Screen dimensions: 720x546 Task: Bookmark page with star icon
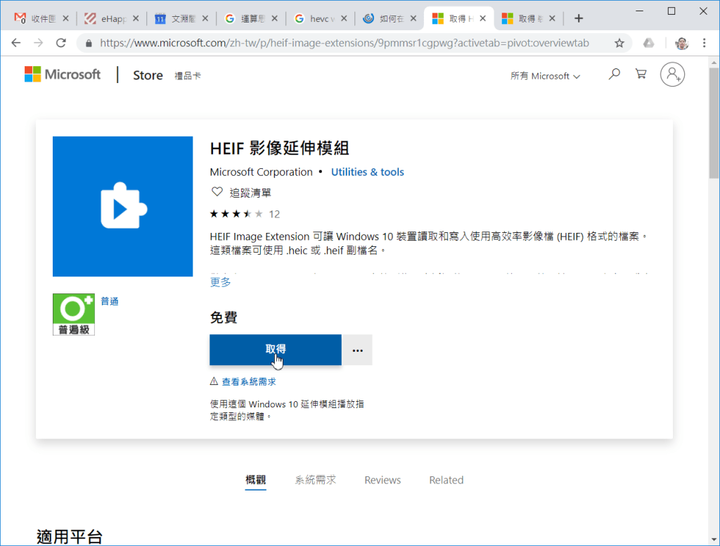tap(619, 43)
